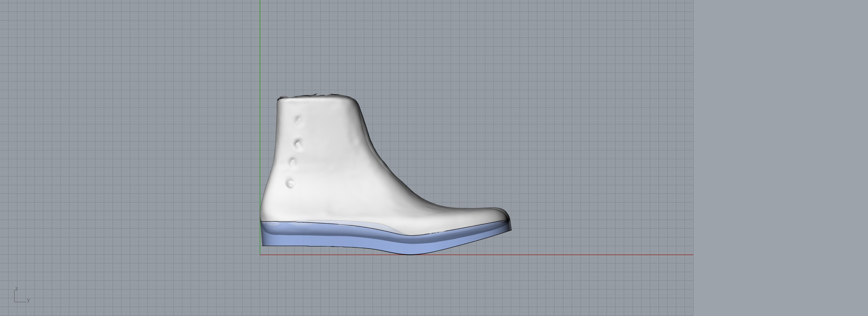868x316 pixels.
Task: Click the rough top opening rim of boot
Action: click(316, 96)
